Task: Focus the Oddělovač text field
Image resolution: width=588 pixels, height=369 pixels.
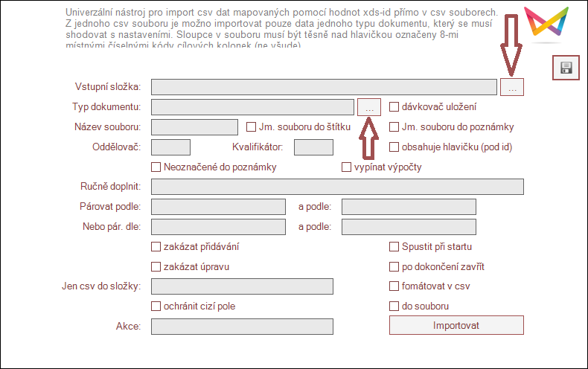Action: 170,147
